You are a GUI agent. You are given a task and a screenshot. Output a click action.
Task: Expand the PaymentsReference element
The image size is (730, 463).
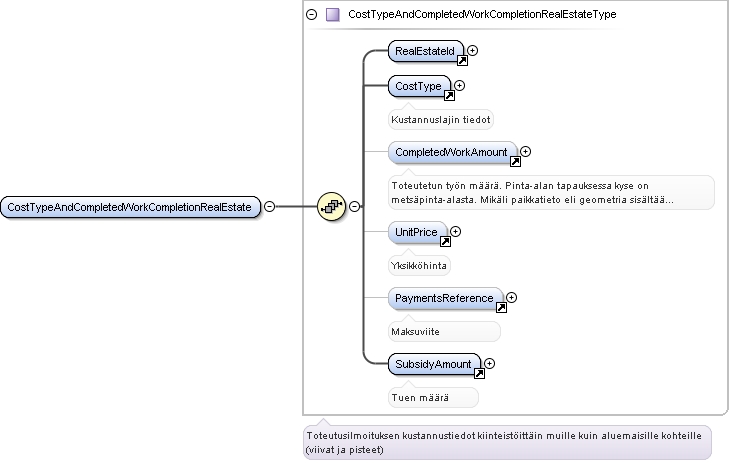[511, 297]
